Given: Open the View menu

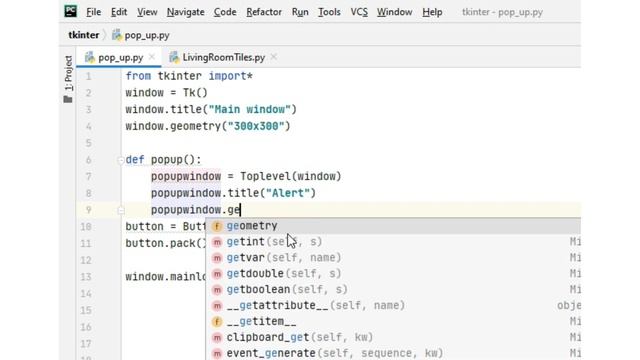Looking at the screenshot, I should tap(147, 12).
